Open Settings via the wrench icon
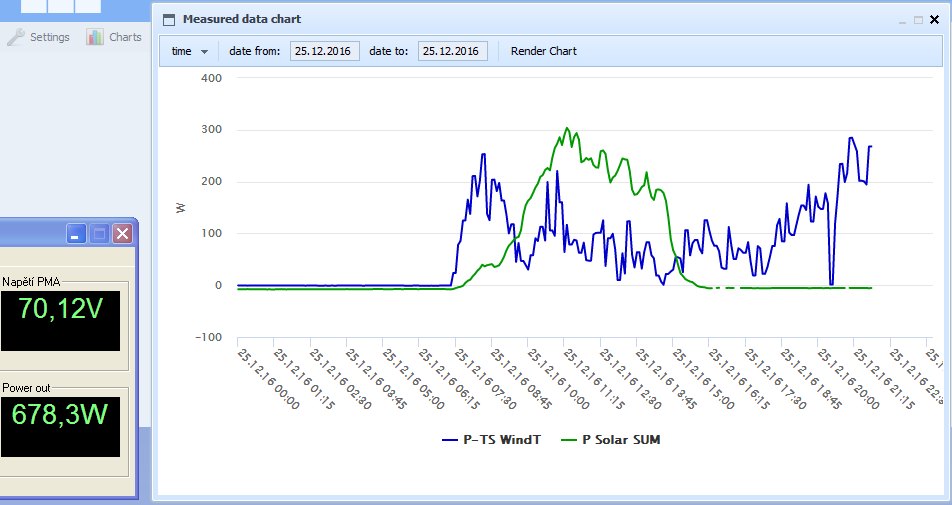 click(x=16, y=37)
